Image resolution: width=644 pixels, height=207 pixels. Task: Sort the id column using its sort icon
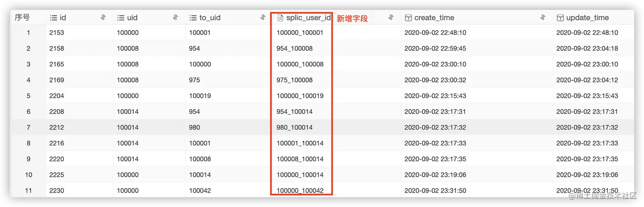(x=103, y=17)
